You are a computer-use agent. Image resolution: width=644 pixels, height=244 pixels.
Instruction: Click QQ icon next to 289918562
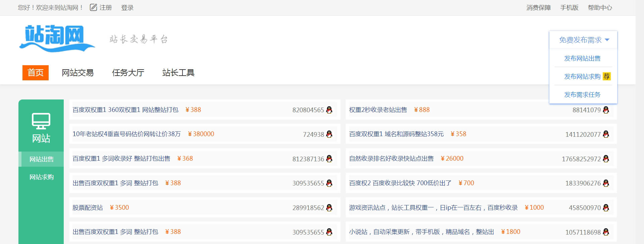329,208
